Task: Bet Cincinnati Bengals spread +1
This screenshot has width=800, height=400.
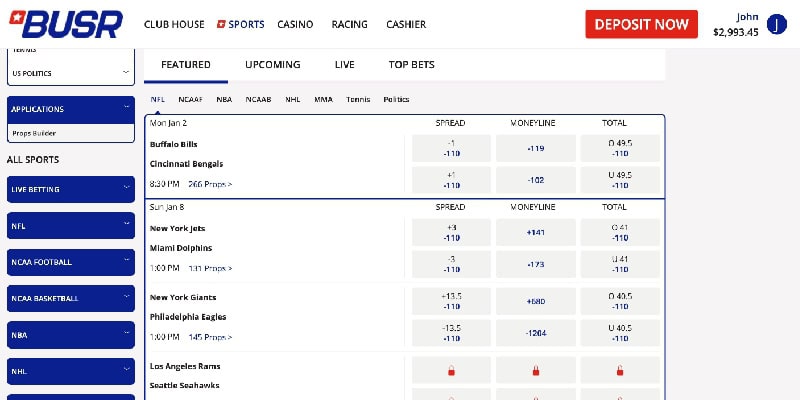Action: 451,180
